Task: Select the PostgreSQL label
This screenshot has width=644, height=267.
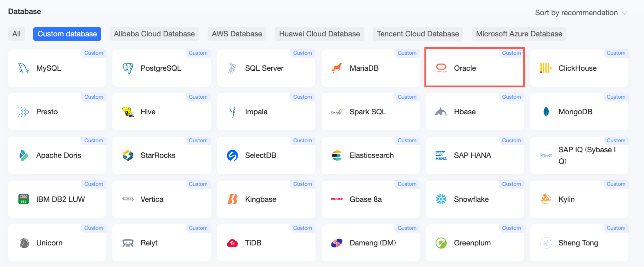Action: coord(161,68)
